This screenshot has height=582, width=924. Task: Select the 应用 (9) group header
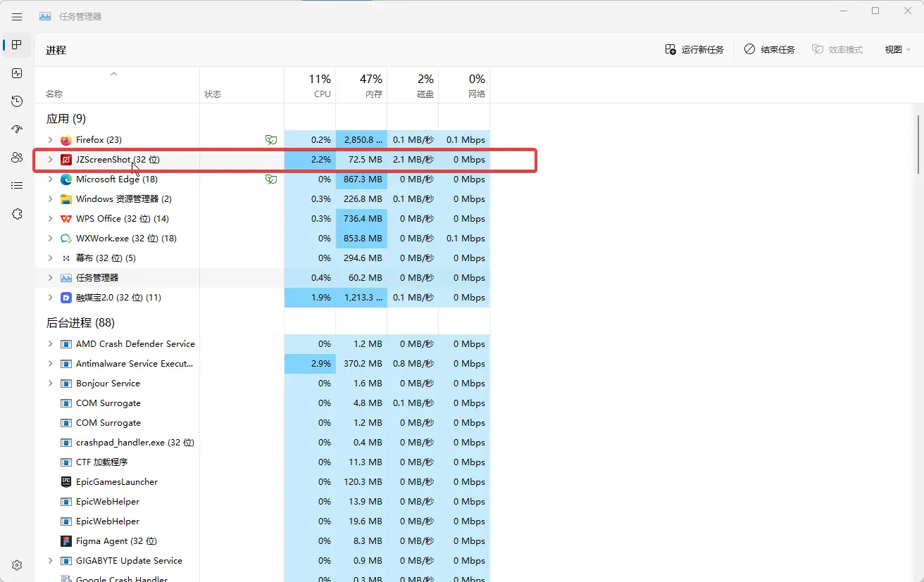(x=66, y=119)
